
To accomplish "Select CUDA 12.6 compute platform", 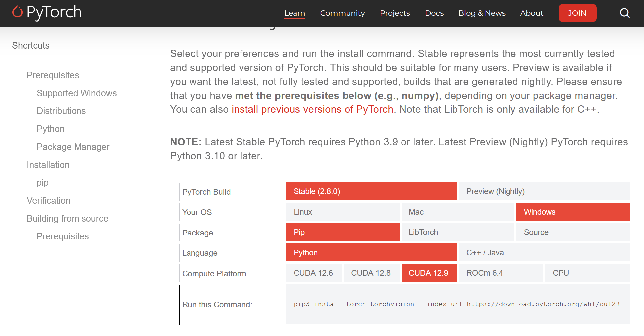I will coord(314,273).
